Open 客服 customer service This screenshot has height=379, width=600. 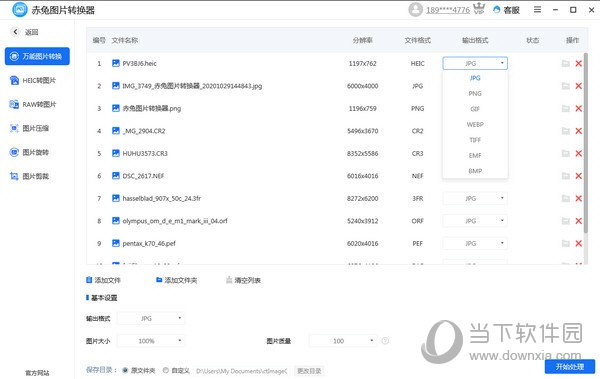507,10
